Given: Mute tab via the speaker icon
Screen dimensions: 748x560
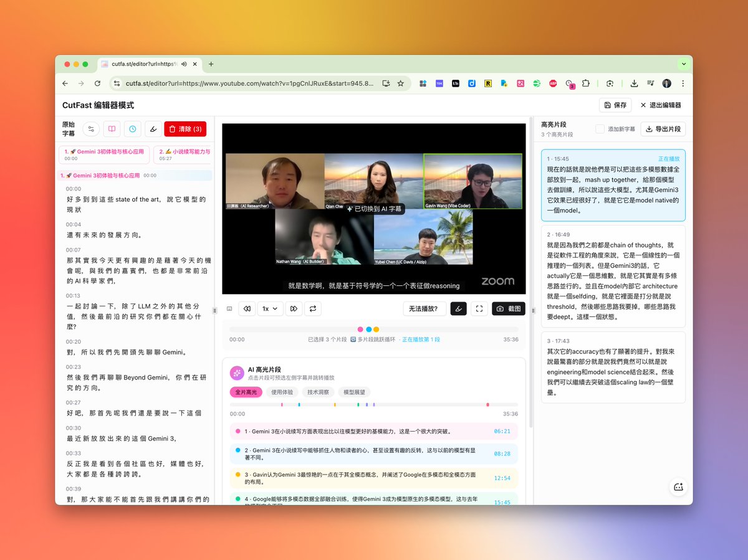Looking at the screenshot, I should (185, 64).
